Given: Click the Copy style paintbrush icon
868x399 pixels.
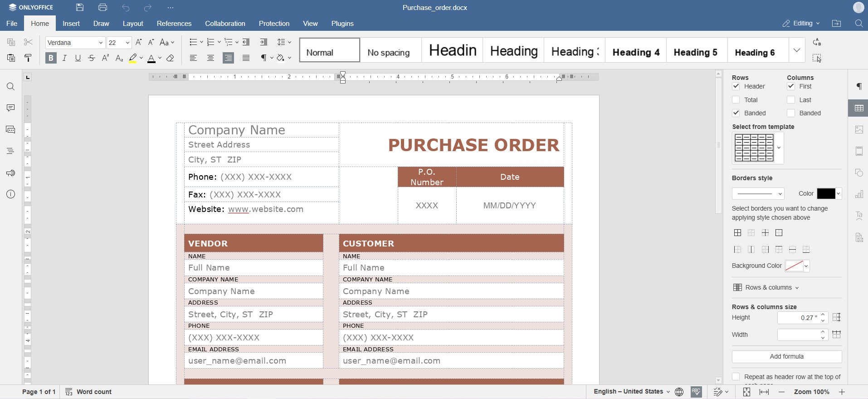Looking at the screenshot, I should point(28,58).
